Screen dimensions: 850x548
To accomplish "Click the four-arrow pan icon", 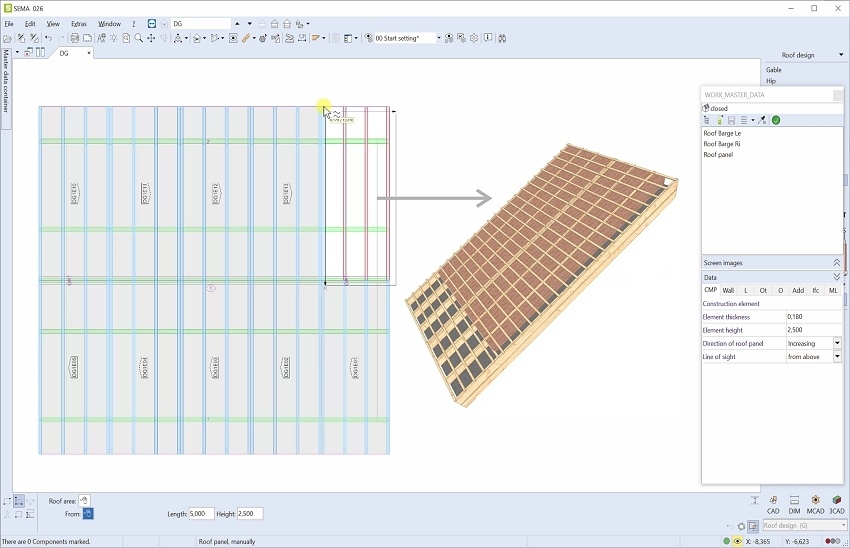I will 151,38.
